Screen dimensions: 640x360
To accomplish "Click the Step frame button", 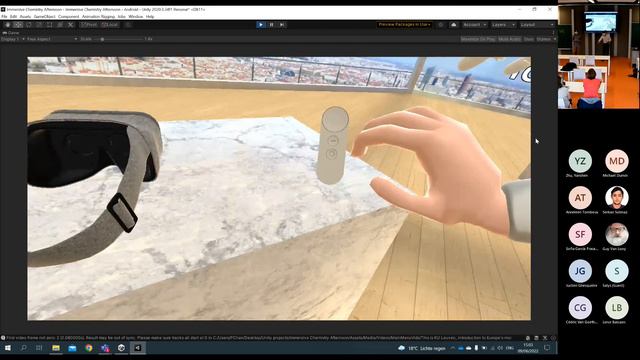I will pos(282,25).
